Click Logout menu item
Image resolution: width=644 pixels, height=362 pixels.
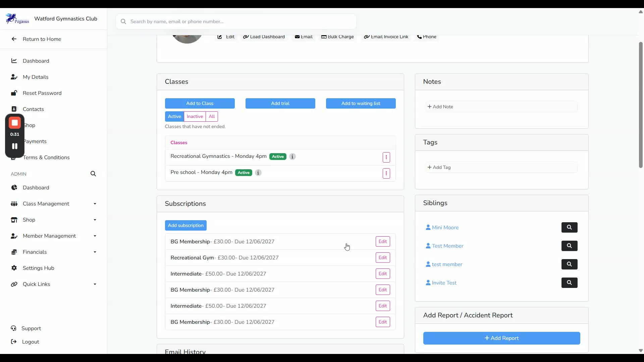click(30, 342)
